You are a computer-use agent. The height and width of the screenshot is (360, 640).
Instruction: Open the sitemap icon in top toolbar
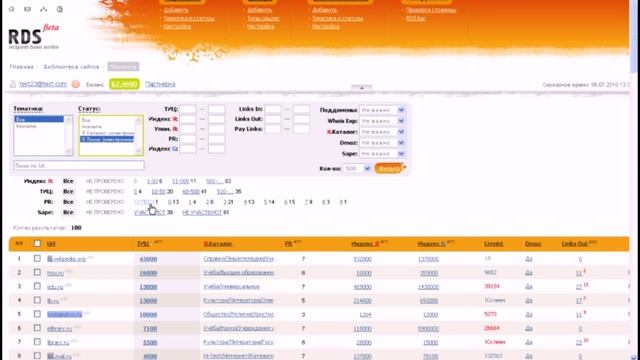[44, 9]
